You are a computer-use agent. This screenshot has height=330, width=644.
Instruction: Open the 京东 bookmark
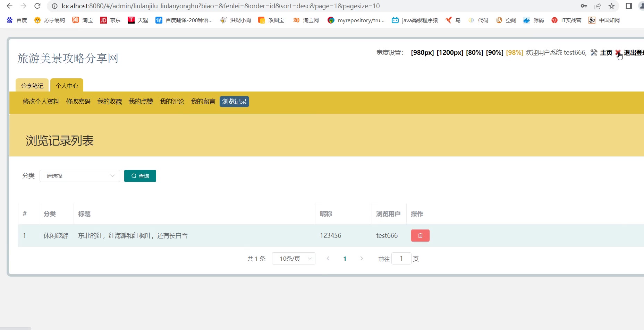point(110,20)
